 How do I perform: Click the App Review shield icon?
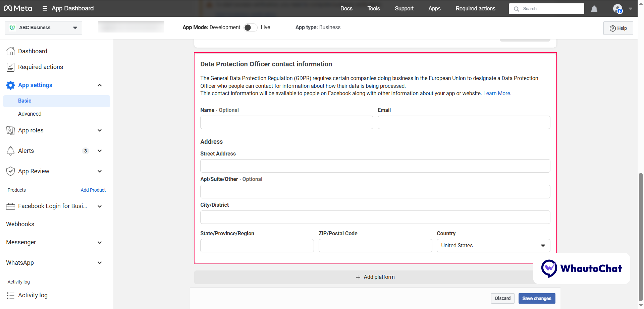tap(10, 171)
